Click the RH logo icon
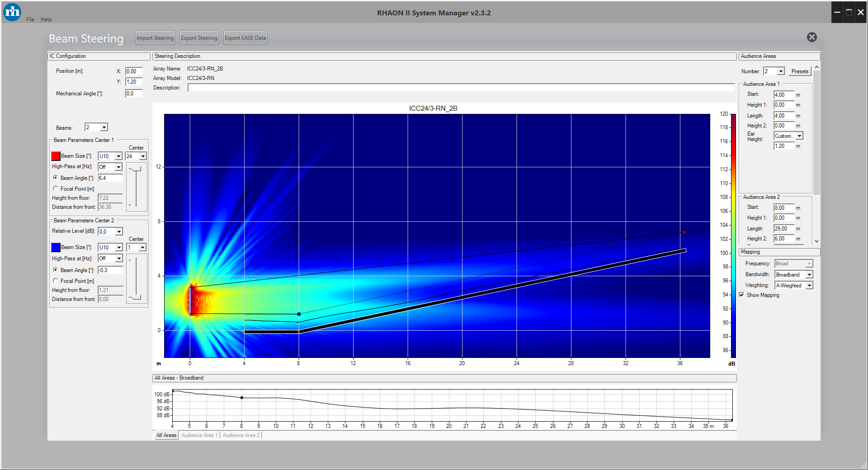 12,12
